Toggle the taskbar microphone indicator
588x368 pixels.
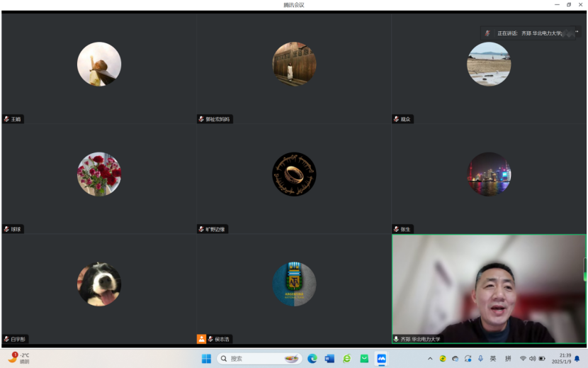pos(480,359)
